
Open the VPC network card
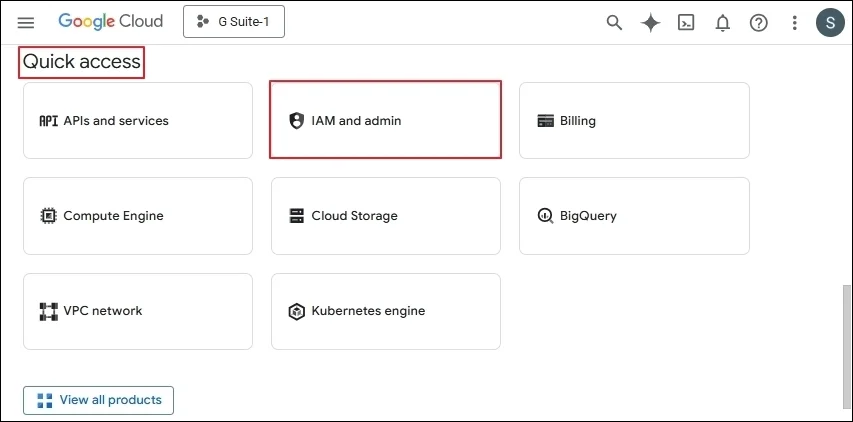coord(138,311)
